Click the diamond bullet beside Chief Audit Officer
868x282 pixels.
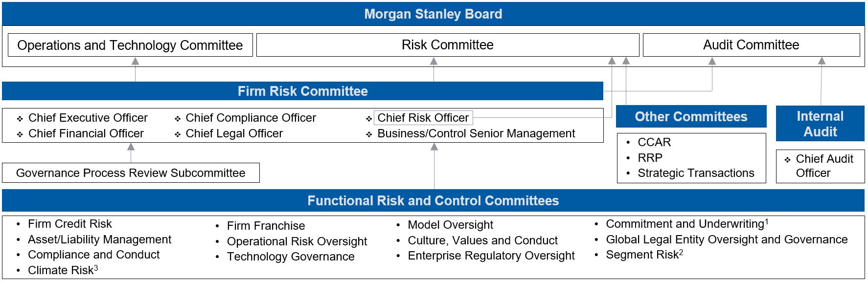pyautogui.click(x=787, y=160)
